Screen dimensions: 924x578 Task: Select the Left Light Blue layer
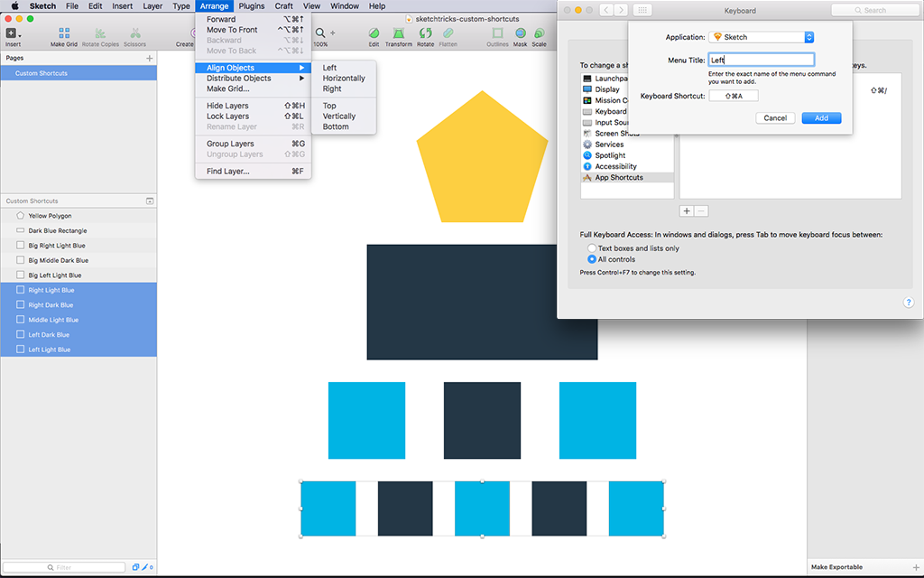click(79, 350)
